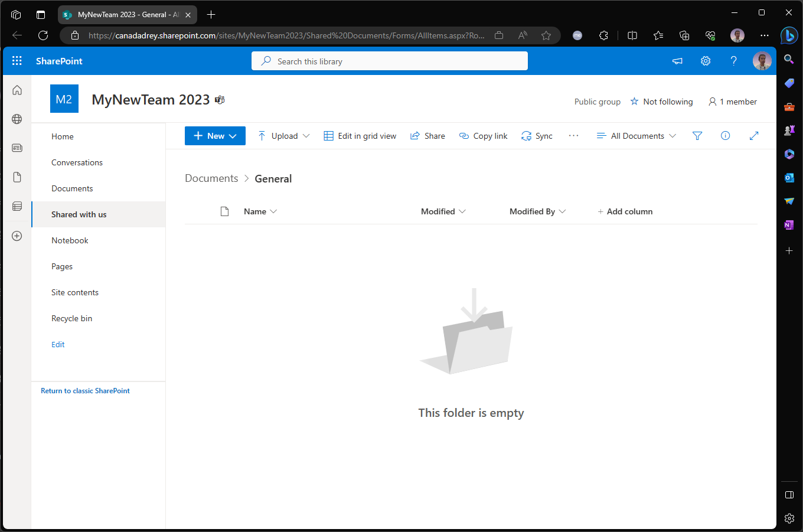803x532 pixels.
Task: Open the All Documents view switcher
Action: pos(636,136)
